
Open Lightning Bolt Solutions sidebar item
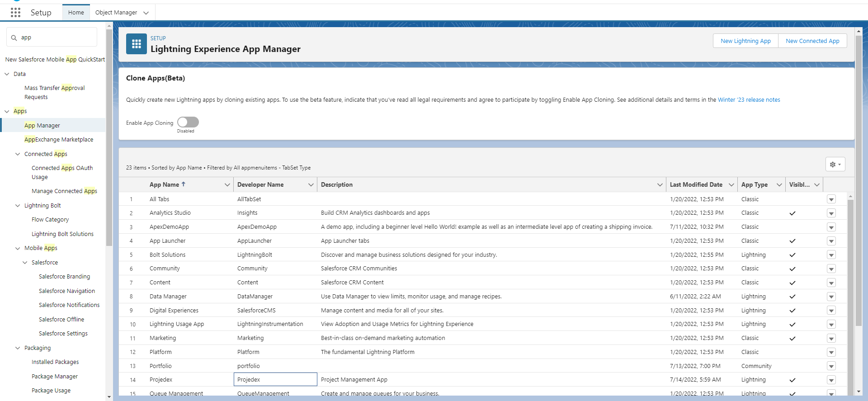click(x=62, y=234)
